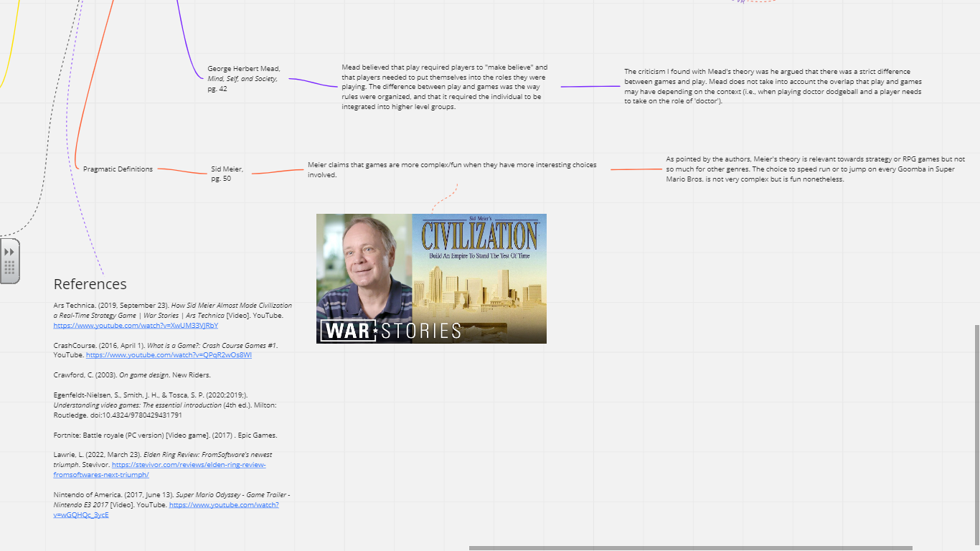
Task: Click the 'Crawford, C. (2003). On game design' reference
Action: [132, 375]
